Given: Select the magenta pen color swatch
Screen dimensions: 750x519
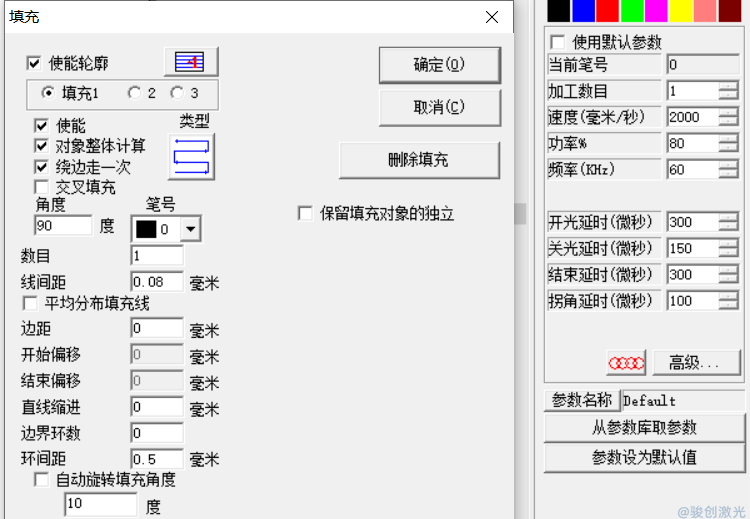Looking at the screenshot, I should coord(656,11).
